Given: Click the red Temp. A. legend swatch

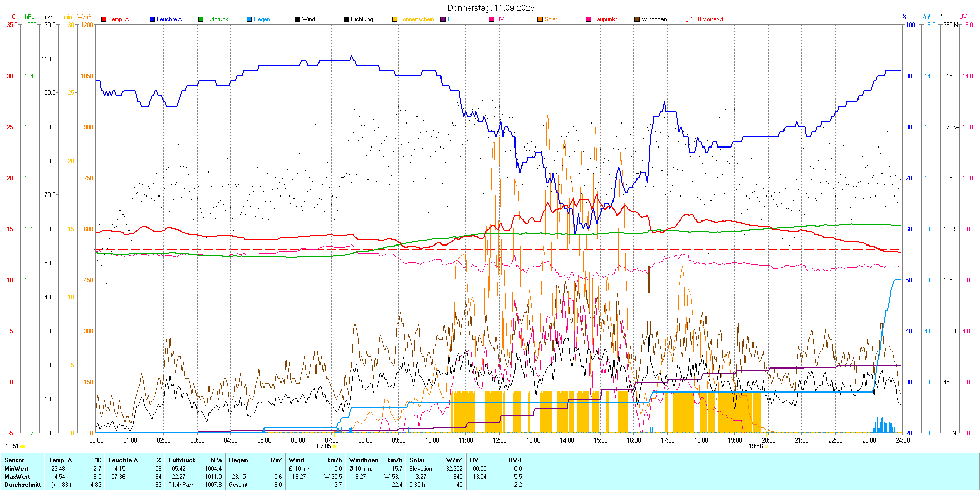Looking at the screenshot, I should (104, 19).
